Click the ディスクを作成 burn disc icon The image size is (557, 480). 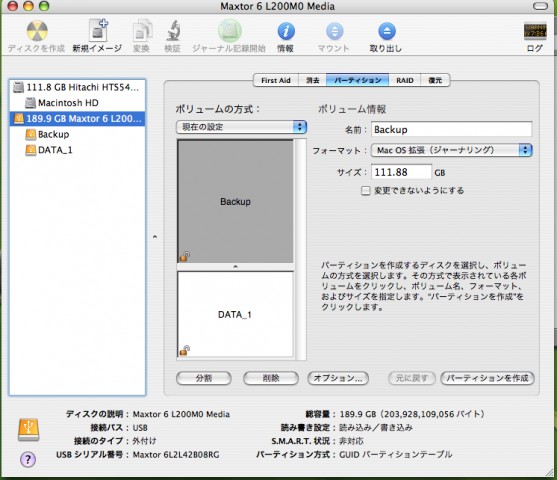pos(37,31)
